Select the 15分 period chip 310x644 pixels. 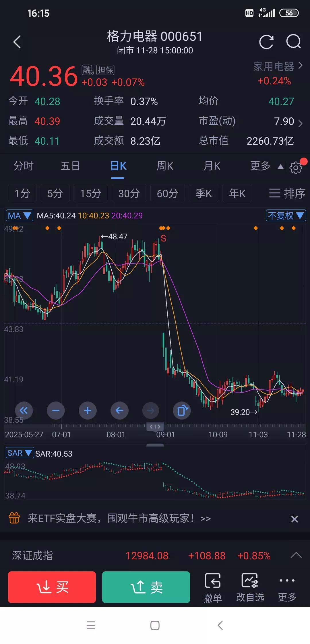pos(90,193)
